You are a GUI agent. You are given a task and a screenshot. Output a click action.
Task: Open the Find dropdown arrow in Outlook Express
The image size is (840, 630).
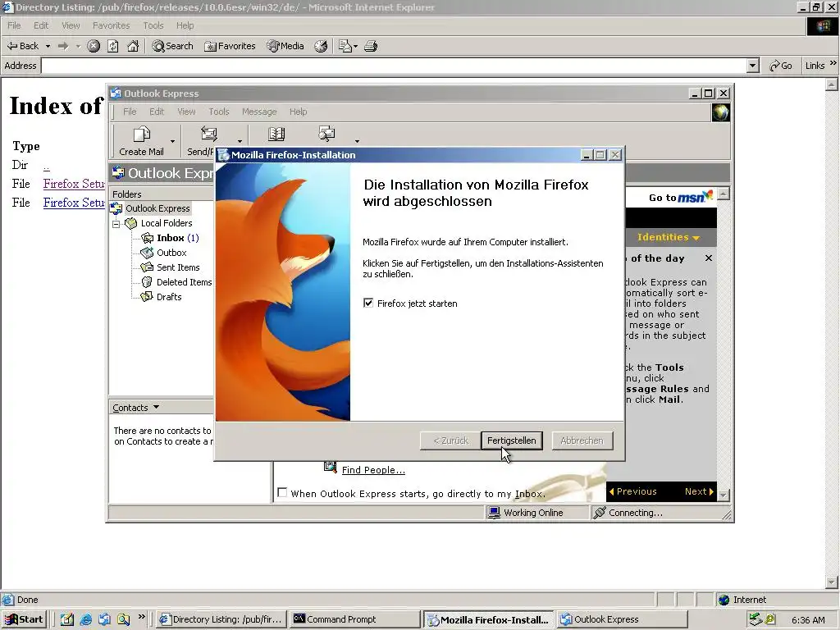[x=357, y=141]
